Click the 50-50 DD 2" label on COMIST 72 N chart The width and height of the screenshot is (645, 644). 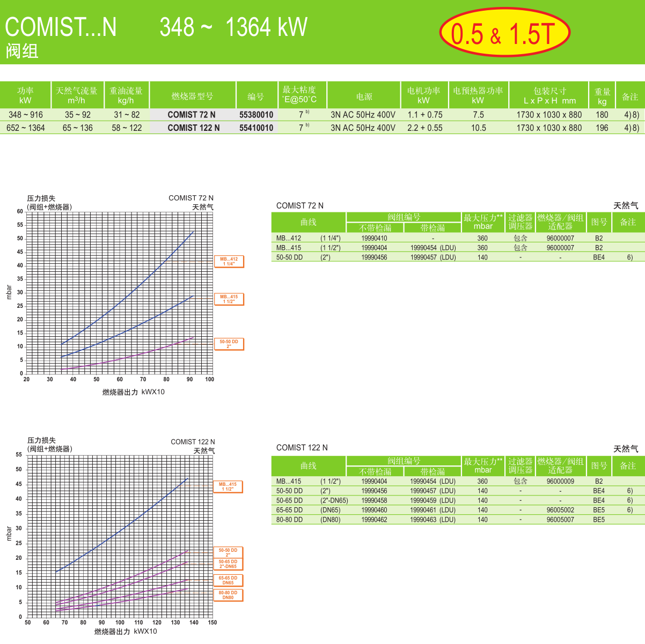pyautogui.click(x=229, y=344)
